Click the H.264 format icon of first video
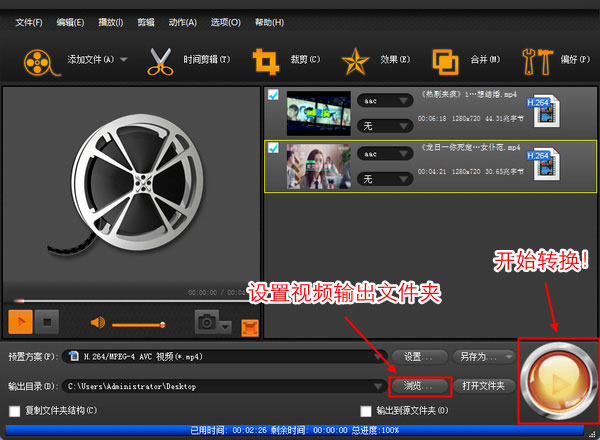Image resolution: width=600 pixels, height=440 pixels. point(544,111)
